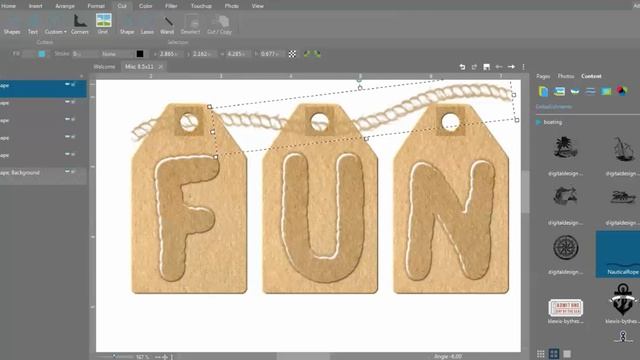Select the Misc 8.5x11 document tab
The width and height of the screenshot is (640, 360).
click(139, 67)
